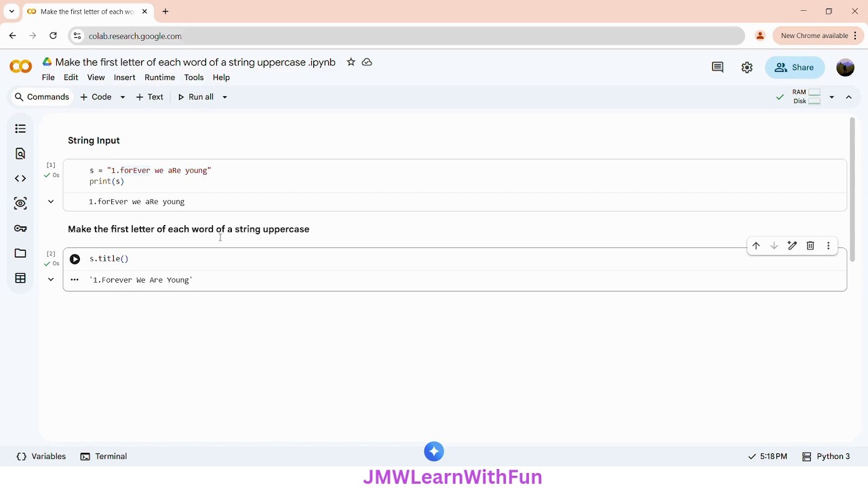Collapse output of cell 2
The width and height of the screenshot is (868, 488).
(x=51, y=279)
